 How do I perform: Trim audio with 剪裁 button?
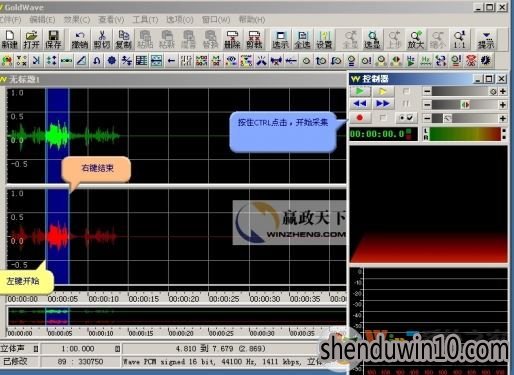tap(254, 39)
